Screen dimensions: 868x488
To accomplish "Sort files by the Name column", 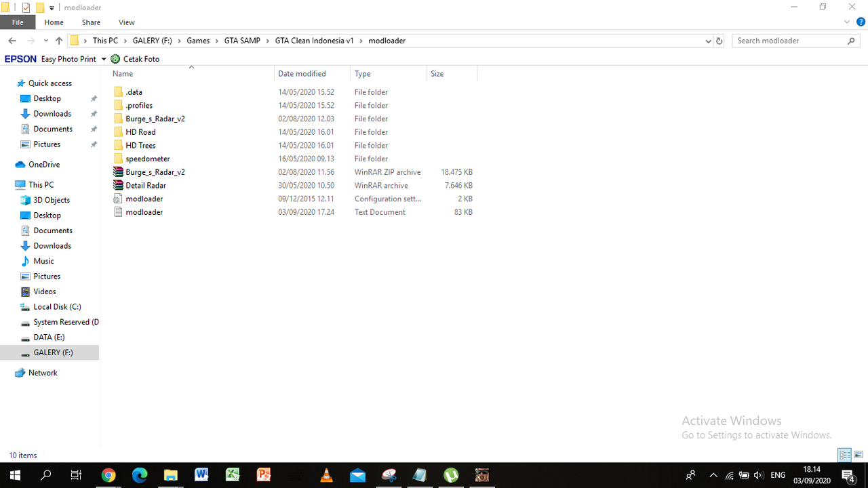I will (192, 74).
